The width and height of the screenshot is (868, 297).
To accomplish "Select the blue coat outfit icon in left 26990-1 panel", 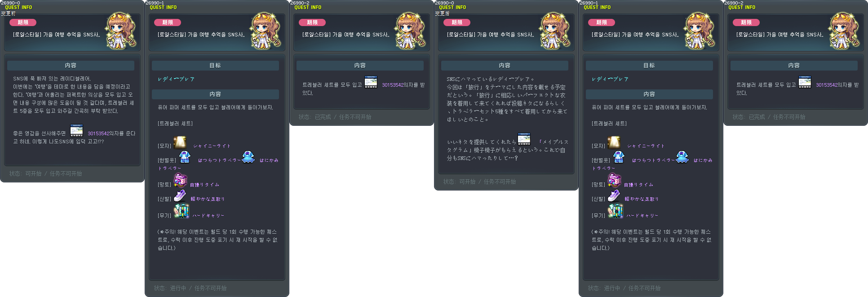I will [x=185, y=157].
